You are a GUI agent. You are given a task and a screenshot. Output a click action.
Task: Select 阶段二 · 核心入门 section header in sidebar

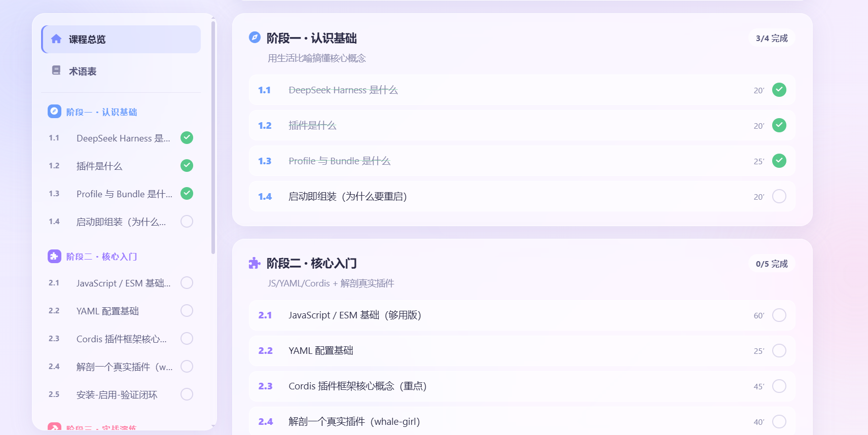click(x=92, y=257)
